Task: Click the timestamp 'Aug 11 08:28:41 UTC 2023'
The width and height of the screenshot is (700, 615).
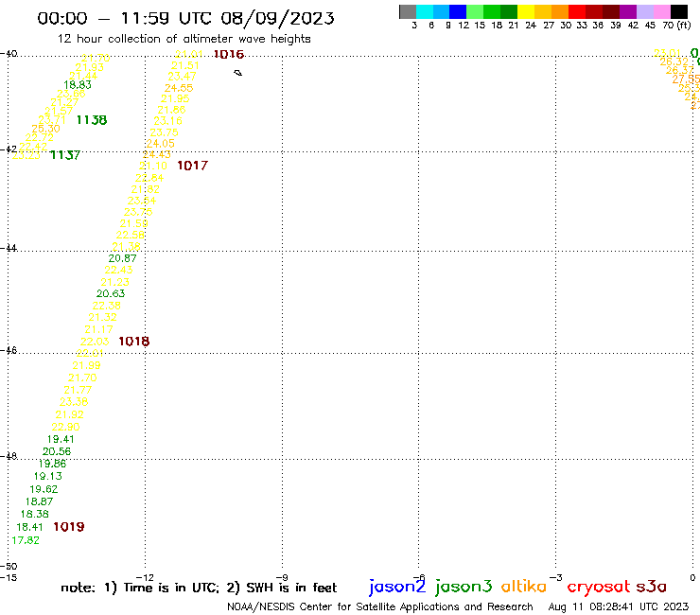Action: click(x=619, y=607)
